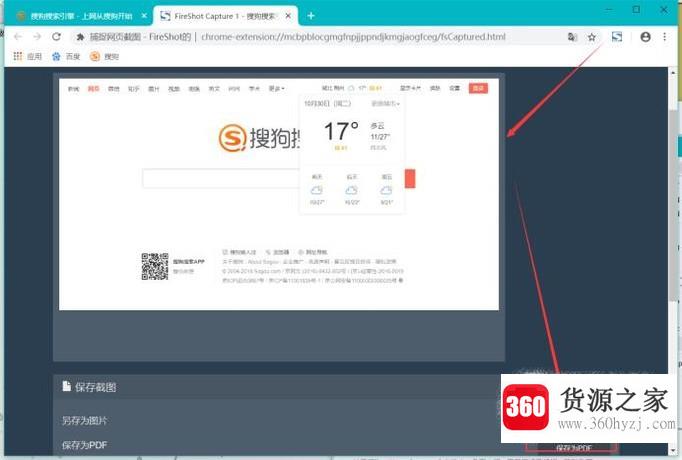Bookmark page with the star icon
Screen dimensions: 682x460
coord(592,37)
